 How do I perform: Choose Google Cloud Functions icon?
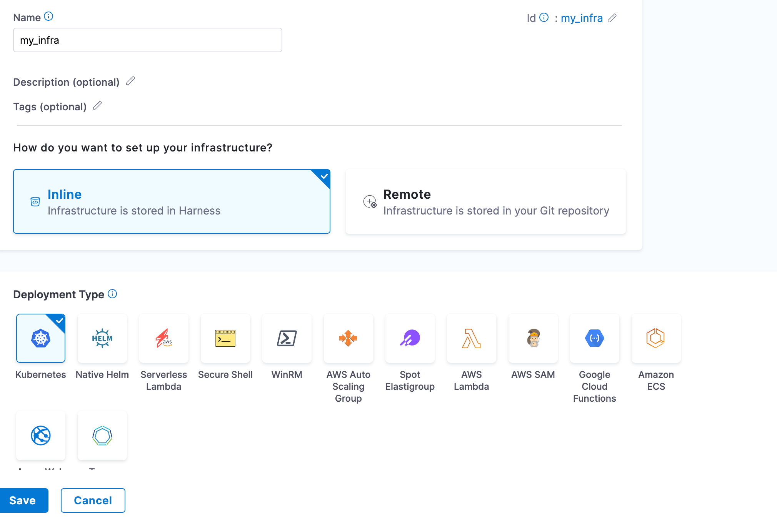tap(595, 338)
